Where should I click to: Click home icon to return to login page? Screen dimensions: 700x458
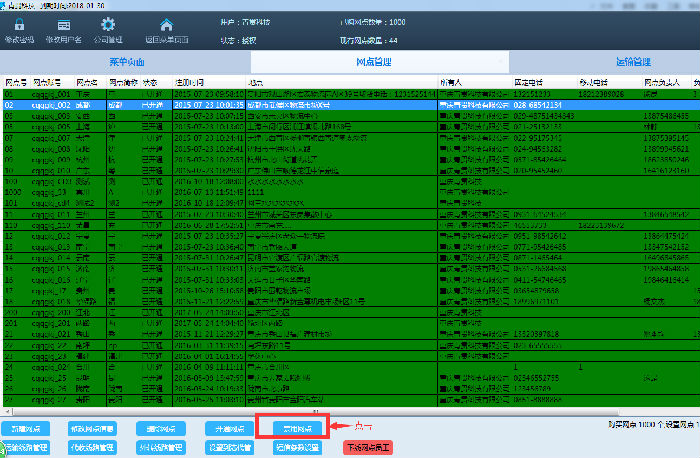coord(166,30)
